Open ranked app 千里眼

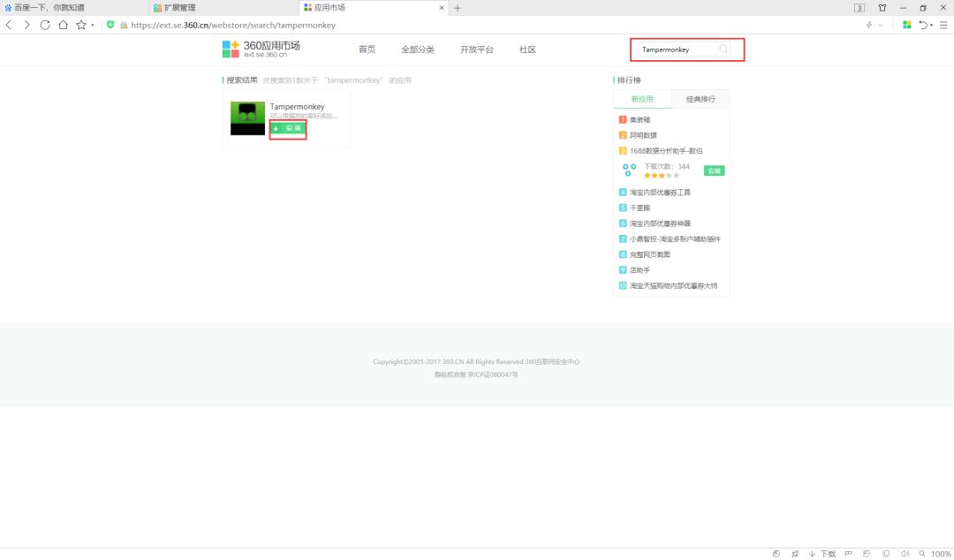(640, 208)
